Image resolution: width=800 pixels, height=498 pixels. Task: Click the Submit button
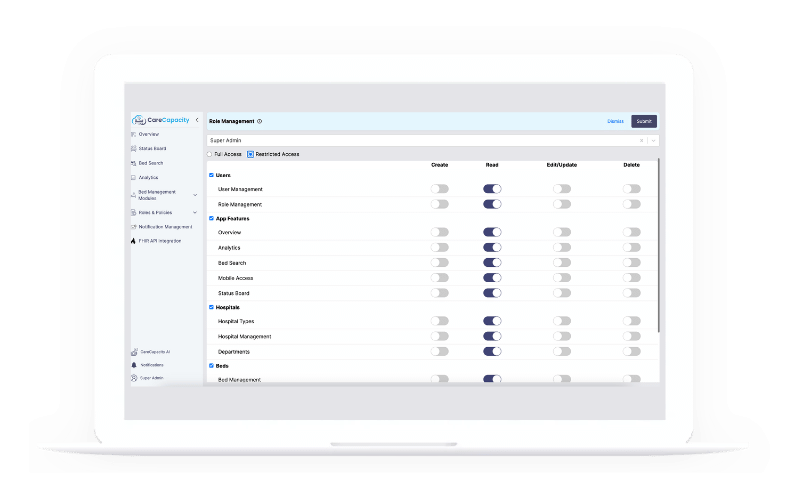coord(644,122)
